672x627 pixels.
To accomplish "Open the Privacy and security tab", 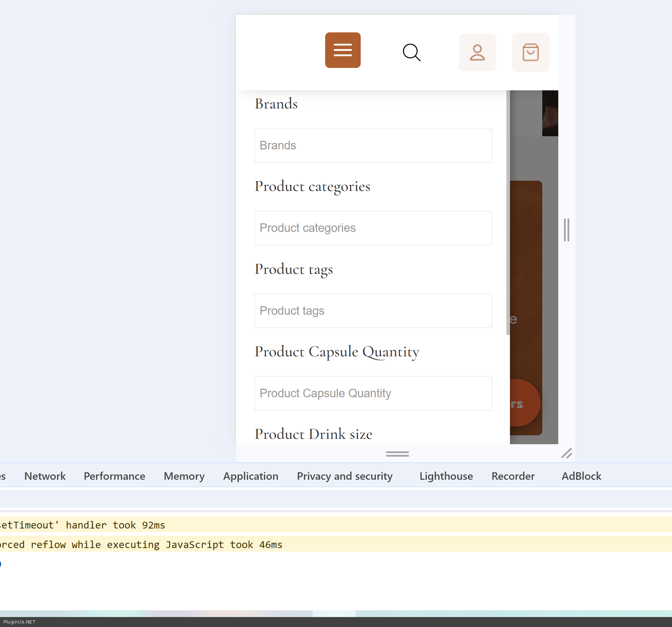I will click(x=345, y=476).
